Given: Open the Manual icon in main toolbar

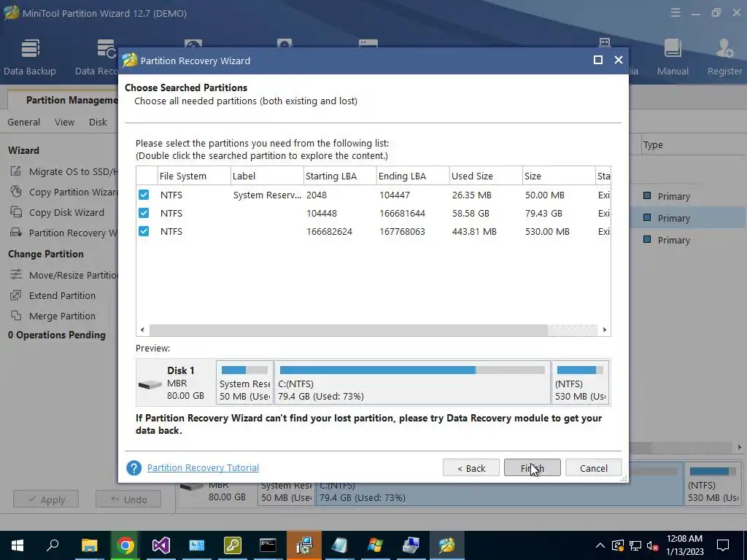Looking at the screenshot, I should point(673,57).
